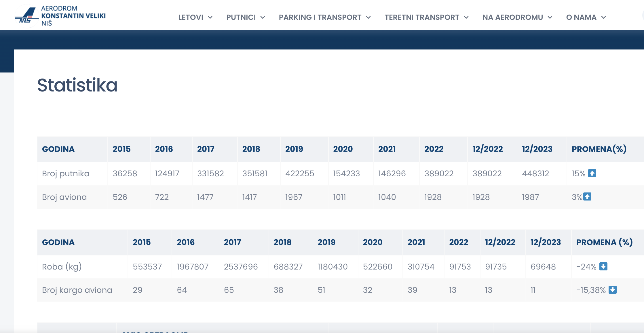
Task: Open PARKING I TRANSPORT dropdown arrow
Action: tap(368, 18)
